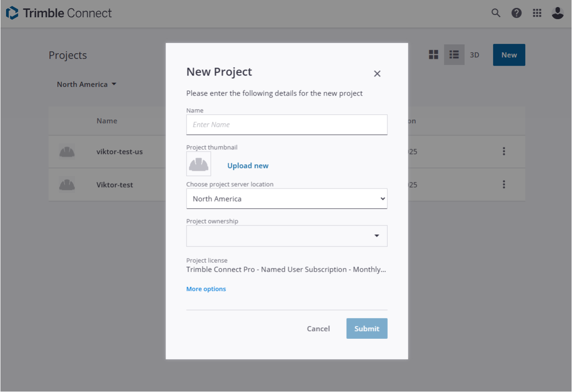Expand More options in the dialog
Viewport: 572px width, 392px height.
[206, 288]
